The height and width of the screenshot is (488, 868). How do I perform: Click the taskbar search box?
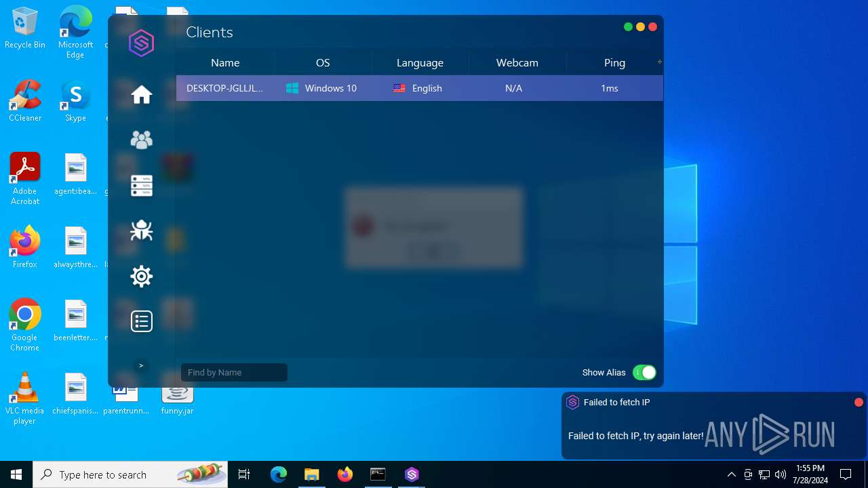(130, 474)
